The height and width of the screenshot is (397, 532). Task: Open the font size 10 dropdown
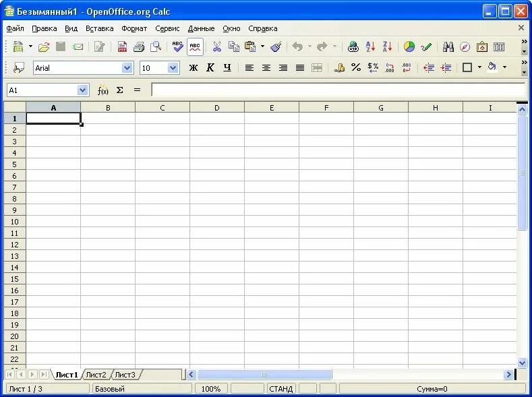click(x=173, y=68)
